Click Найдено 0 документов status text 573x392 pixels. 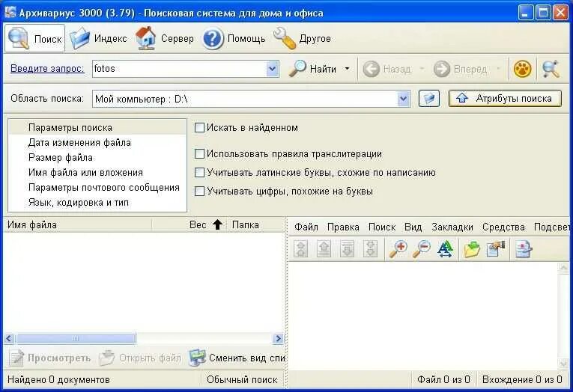point(59,379)
